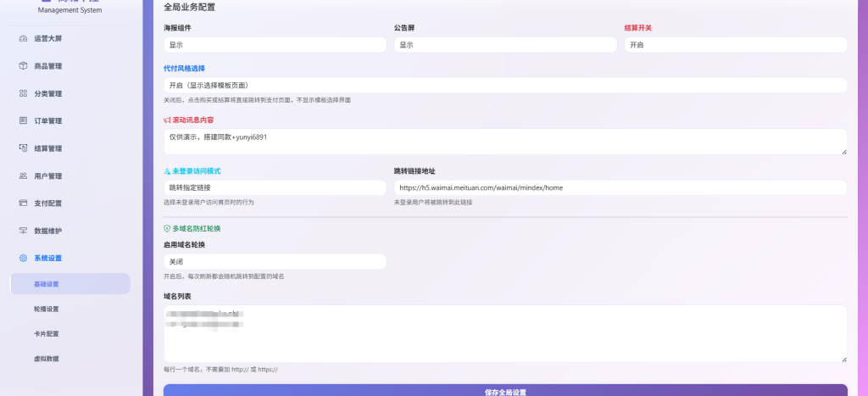Open the 海报组件 dropdown

point(275,45)
